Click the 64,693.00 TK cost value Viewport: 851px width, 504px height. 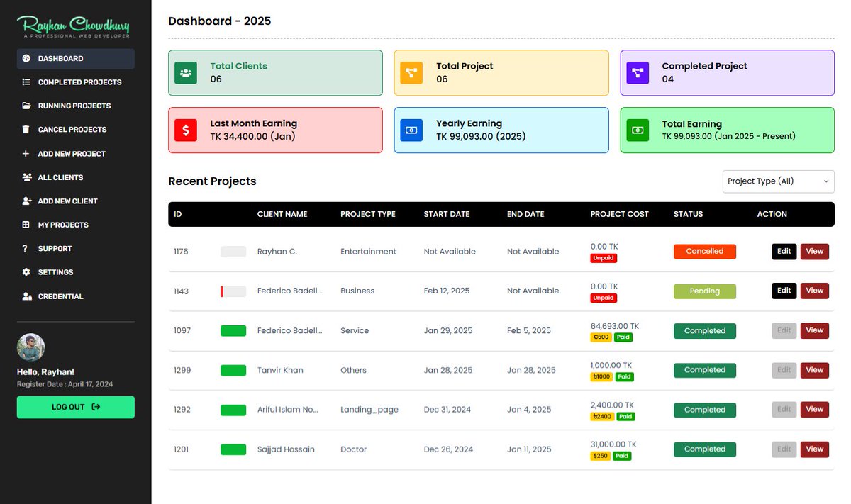click(x=615, y=326)
